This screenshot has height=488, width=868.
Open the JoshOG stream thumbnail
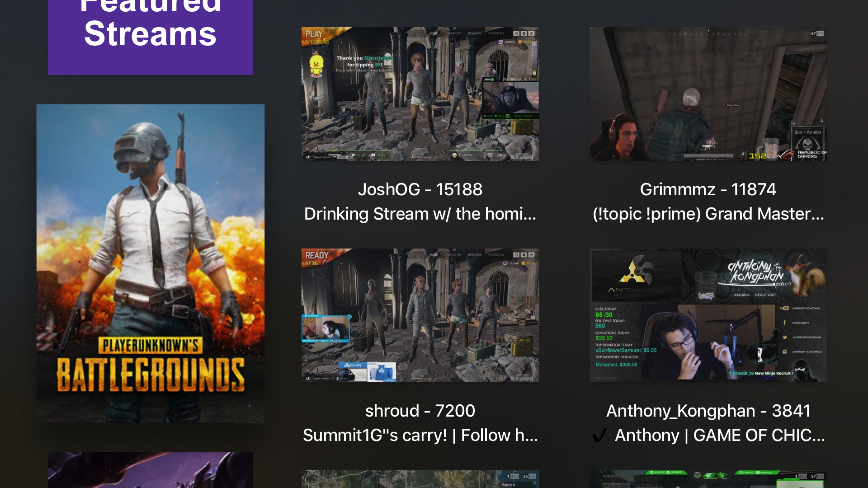click(420, 94)
